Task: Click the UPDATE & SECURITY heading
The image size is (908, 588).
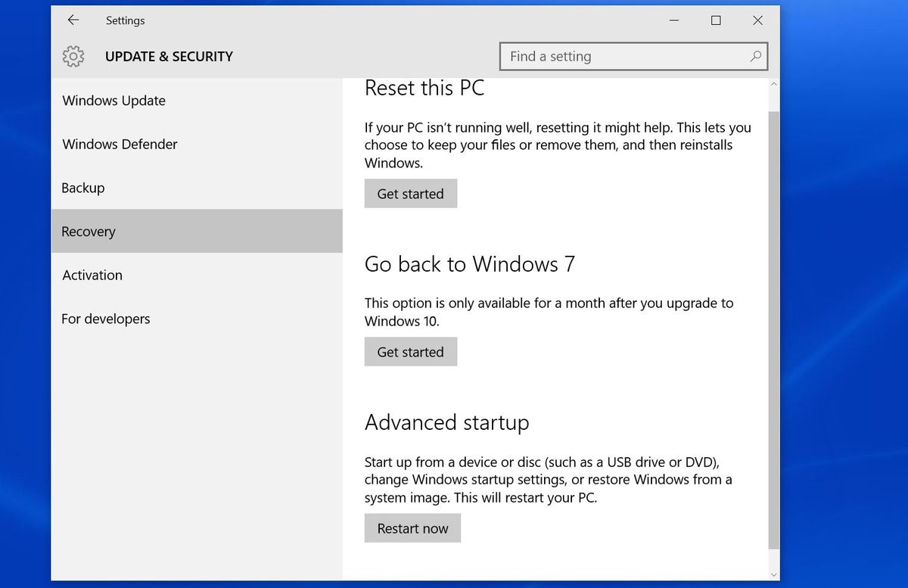Action: point(169,56)
